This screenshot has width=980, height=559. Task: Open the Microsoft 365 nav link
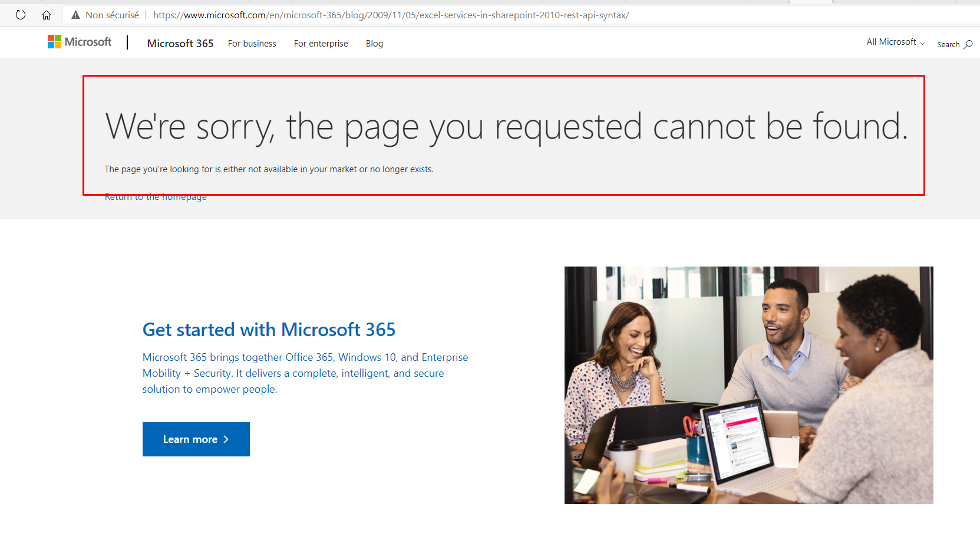180,43
